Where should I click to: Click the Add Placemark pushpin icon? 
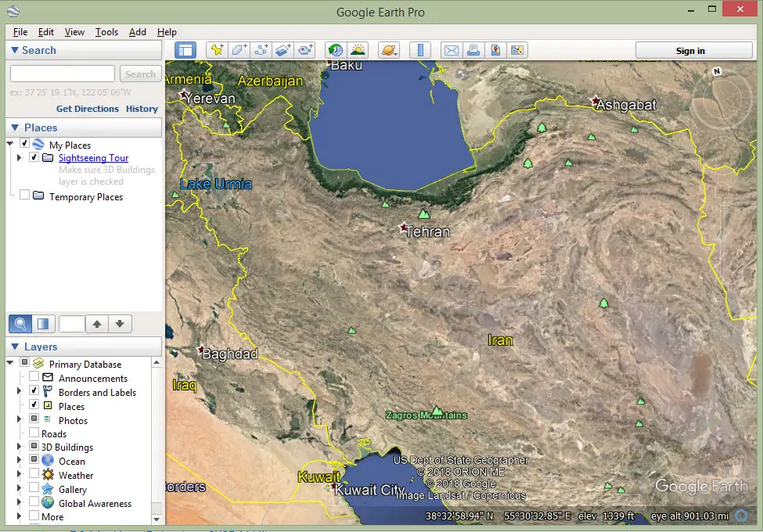(x=217, y=50)
